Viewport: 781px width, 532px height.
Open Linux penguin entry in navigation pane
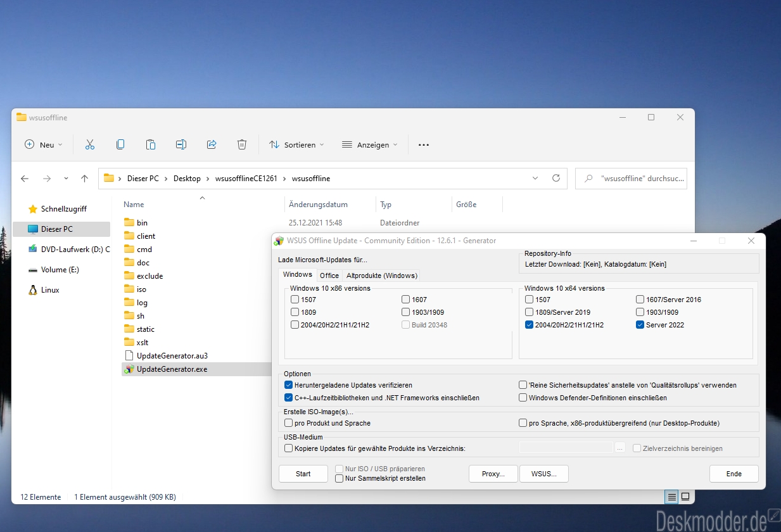tap(33, 290)
